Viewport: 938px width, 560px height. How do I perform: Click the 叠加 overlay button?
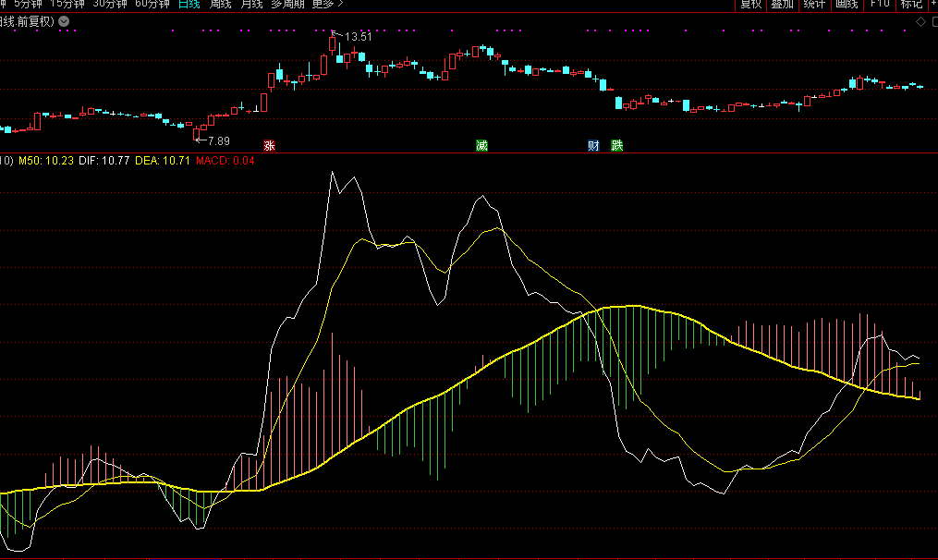pos(782,4)
